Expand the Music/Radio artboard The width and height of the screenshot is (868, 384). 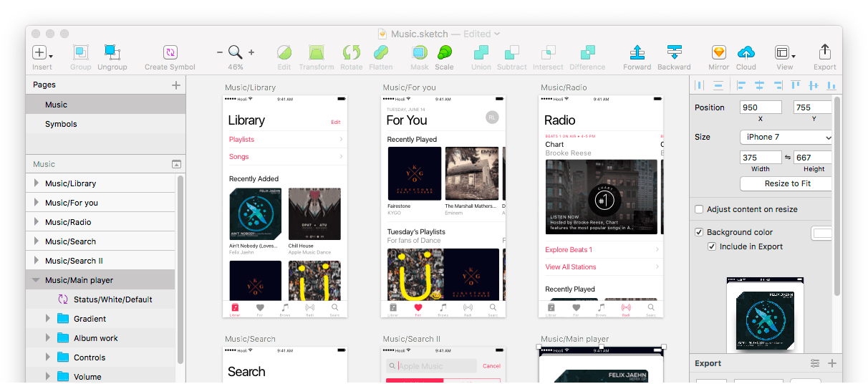click(37, 222)
